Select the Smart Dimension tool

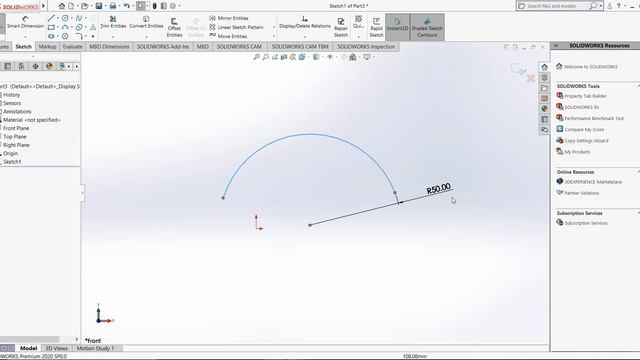pyautogui.click(x=25, y=22)
